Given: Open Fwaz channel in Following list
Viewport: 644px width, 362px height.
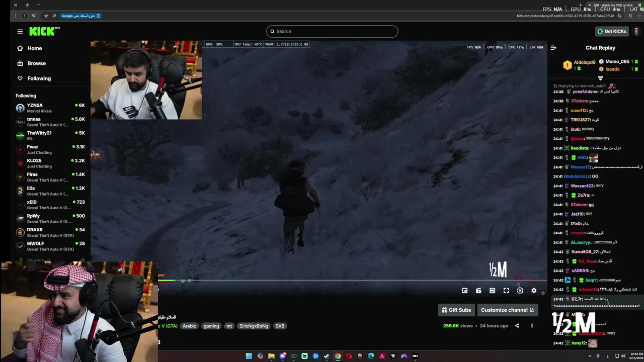Looking at the screenshot, I should tap(50, 149).
